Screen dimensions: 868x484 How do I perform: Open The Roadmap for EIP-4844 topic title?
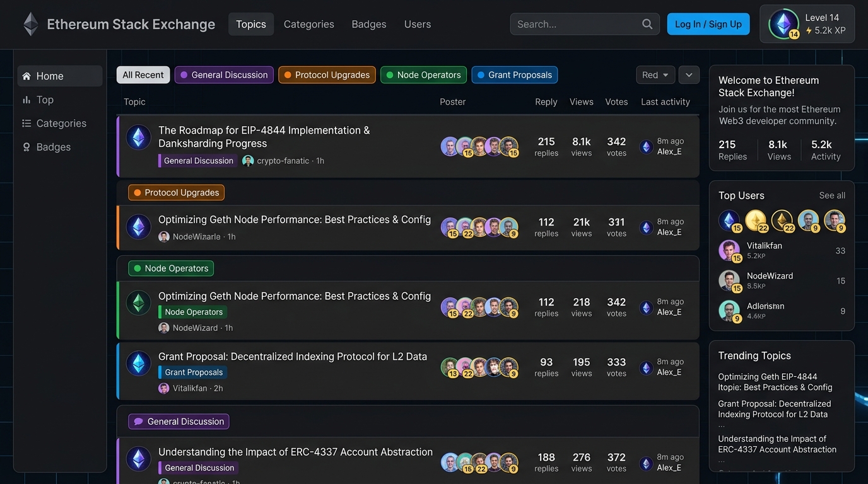coord(264,137)
